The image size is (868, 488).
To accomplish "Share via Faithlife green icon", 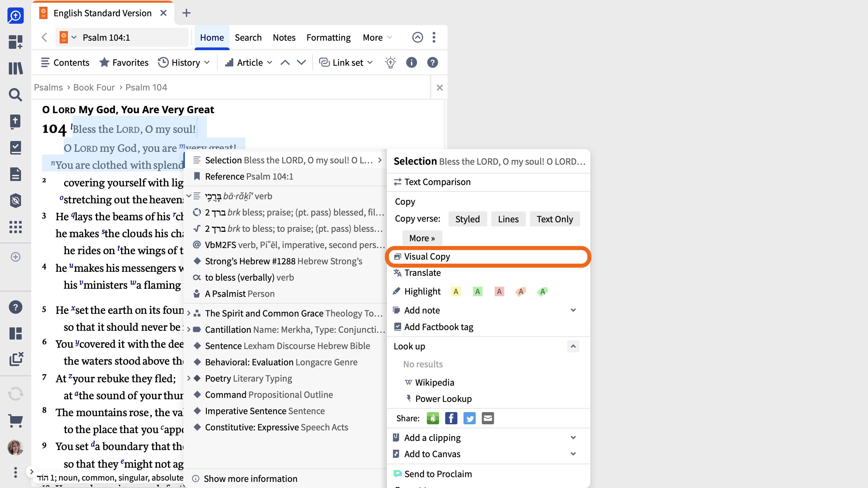I will (x=433, y=419).
